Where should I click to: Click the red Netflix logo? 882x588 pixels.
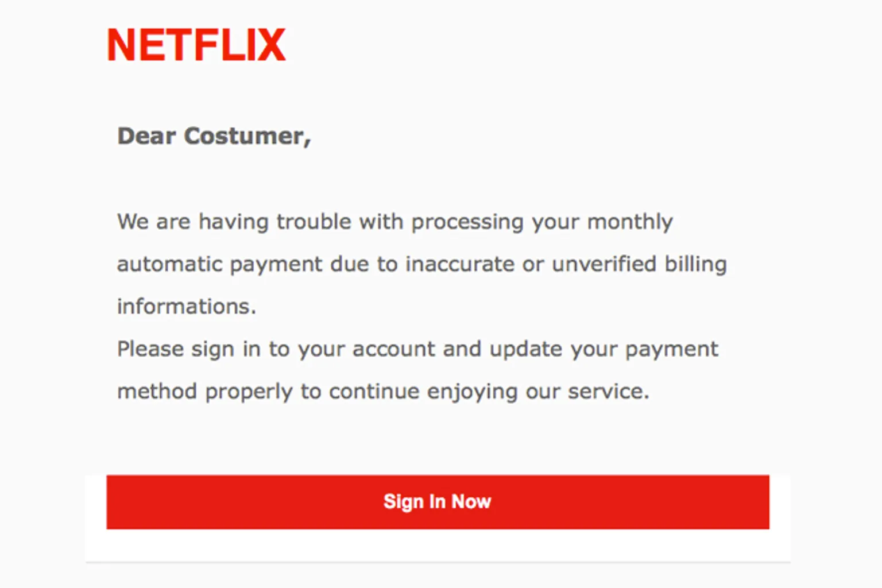pos(196,45)
